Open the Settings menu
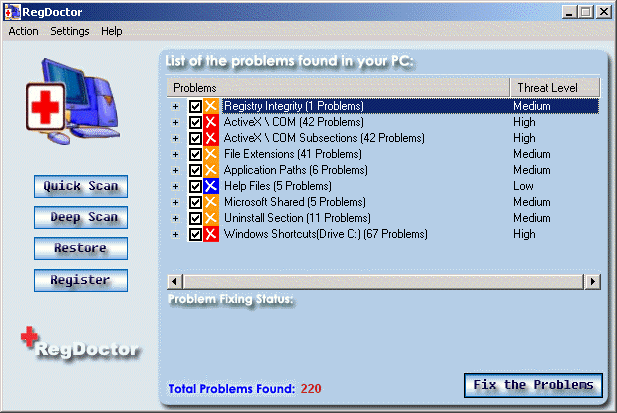 (x=70, y=31)
